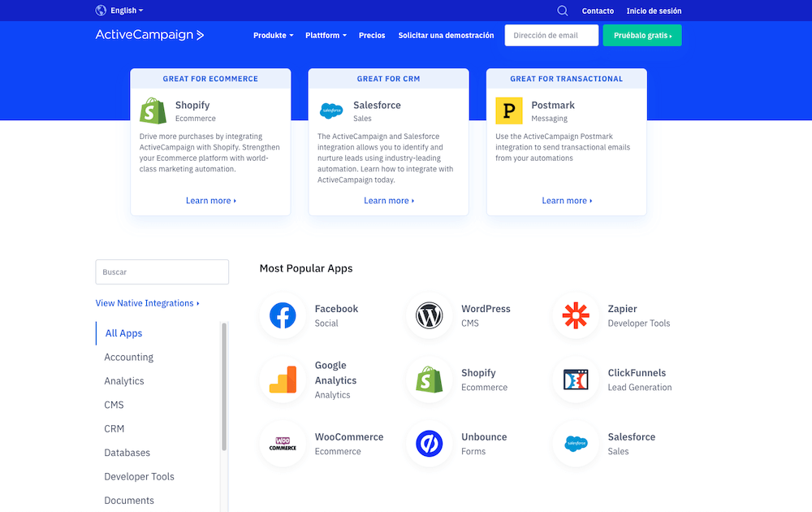This screenshot has height=512, width=812.
Task: Select the Developer Tools category in sidebar
Action: point(140,476)
